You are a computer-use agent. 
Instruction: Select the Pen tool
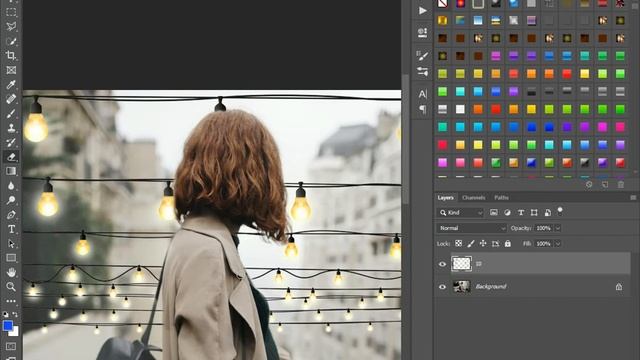[x=11, y=215]
